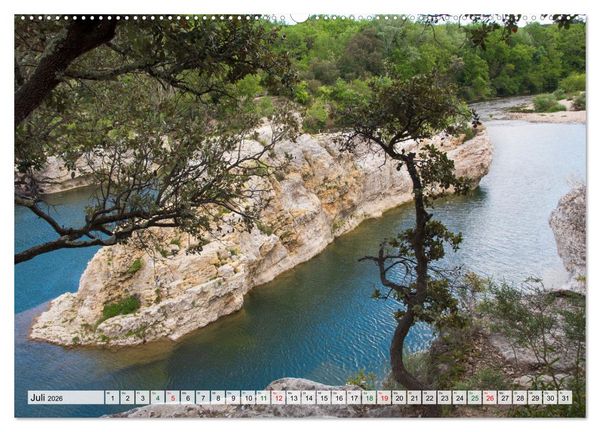Select day 23 in the calendar strip
600x432 pixels.
(x=445, y=398)
